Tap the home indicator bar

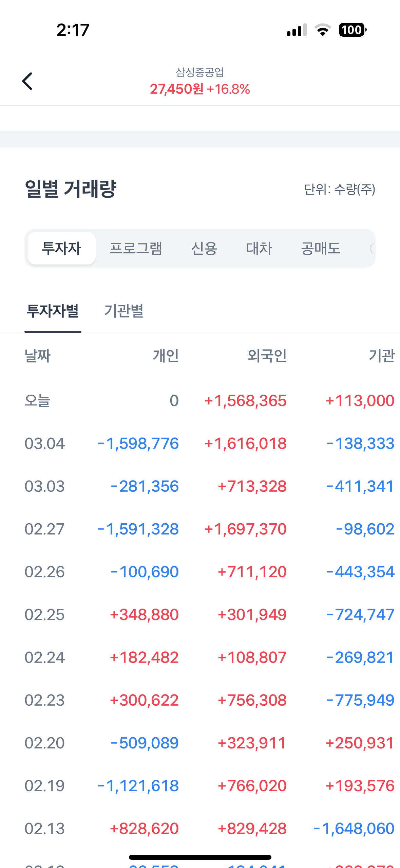pos(200,857)
